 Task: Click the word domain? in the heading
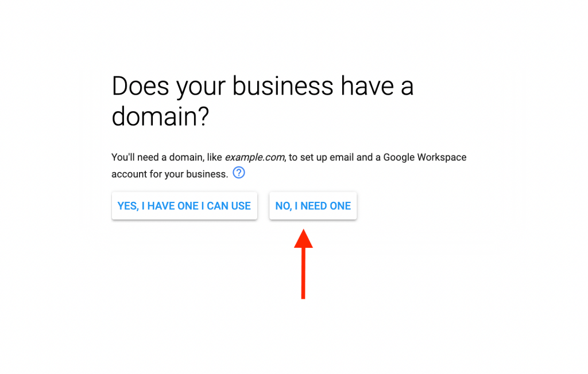(160, 116)
